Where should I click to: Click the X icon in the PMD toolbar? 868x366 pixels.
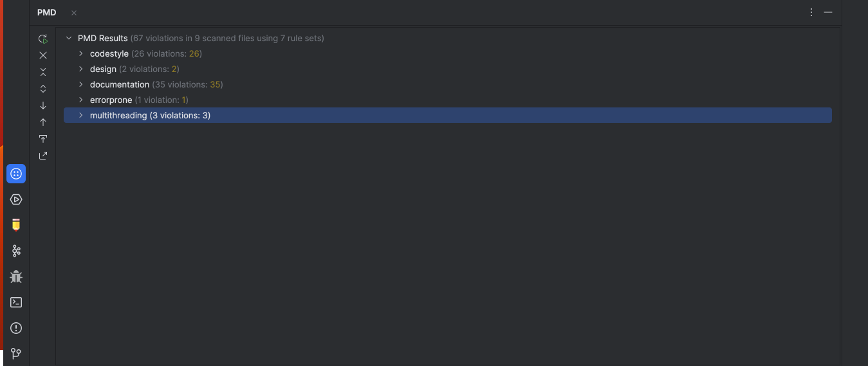[x=43, y=55]
